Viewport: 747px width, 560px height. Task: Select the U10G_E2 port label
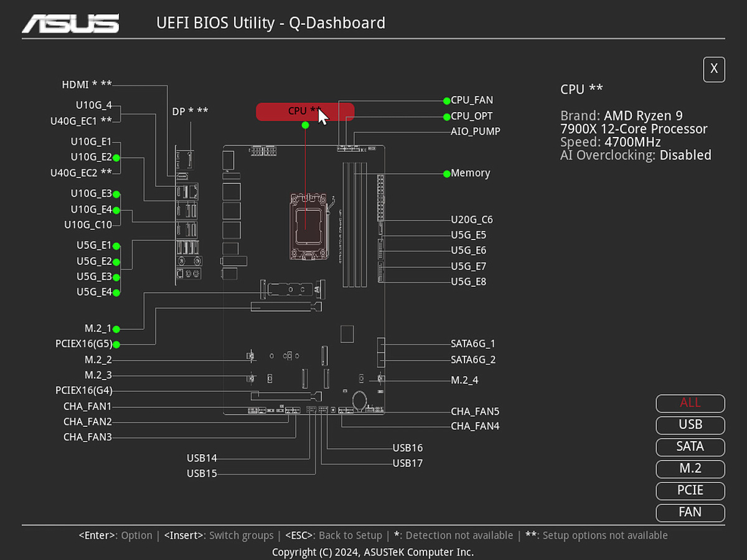click(91, 157)
